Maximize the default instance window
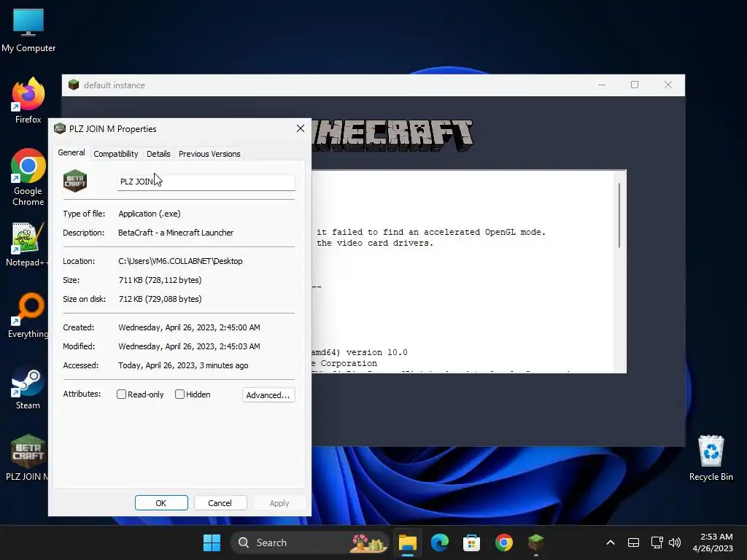Image resolution: width=747 pixels, height=560 pixels. coord(635,85)
